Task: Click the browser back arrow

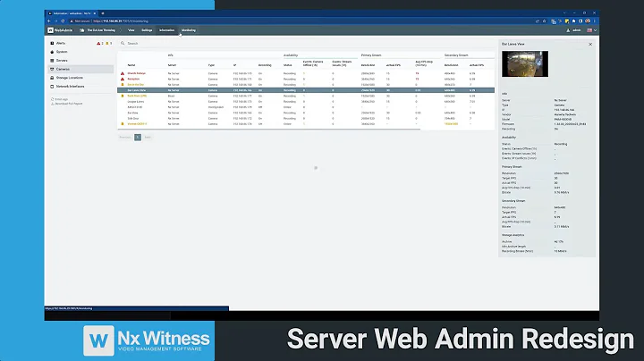Action: (49, 21)
